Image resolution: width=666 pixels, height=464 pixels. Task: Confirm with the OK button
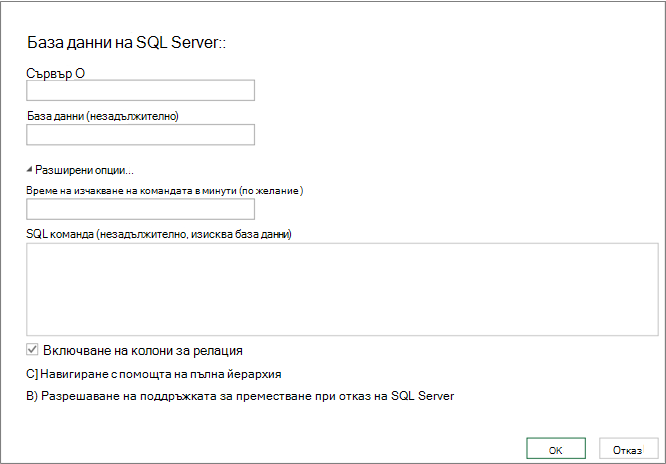click(556, 449)
